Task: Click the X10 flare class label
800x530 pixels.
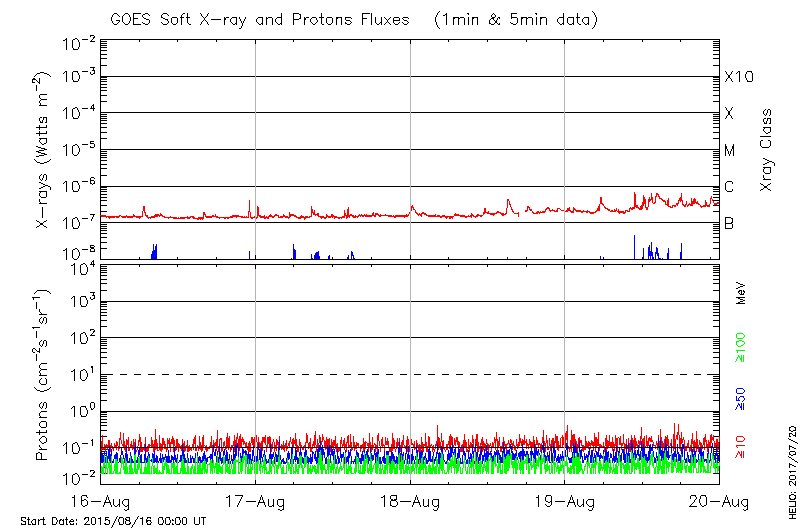Action: tap(739, 77)
